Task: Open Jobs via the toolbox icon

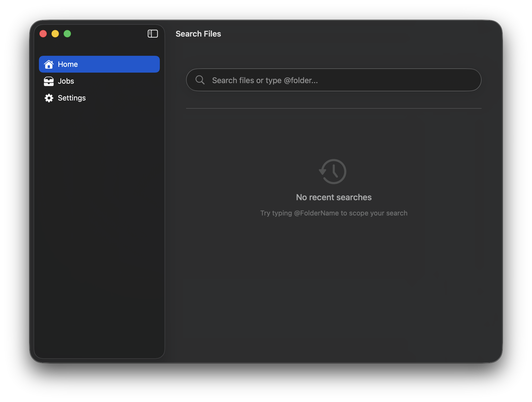Action: pyautogui.click(x=49, y=81)
